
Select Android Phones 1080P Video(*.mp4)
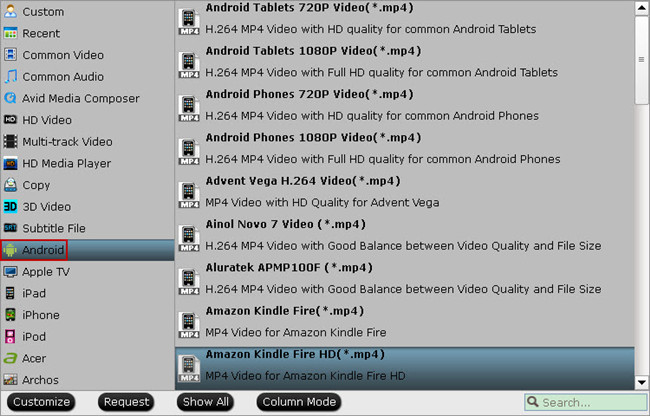(405, 148)
